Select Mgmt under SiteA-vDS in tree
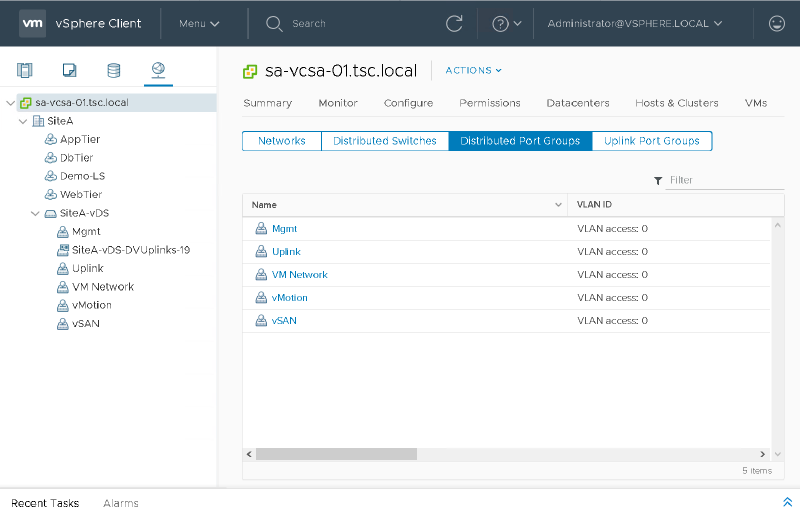Viewport: 800px width, 514px height. pyautogui.click(x=86, y=232)
